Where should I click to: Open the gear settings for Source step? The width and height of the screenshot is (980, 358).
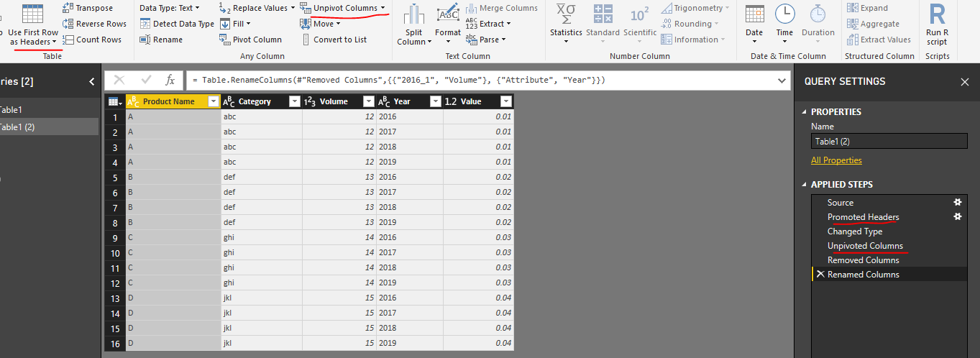coord(957,203)
